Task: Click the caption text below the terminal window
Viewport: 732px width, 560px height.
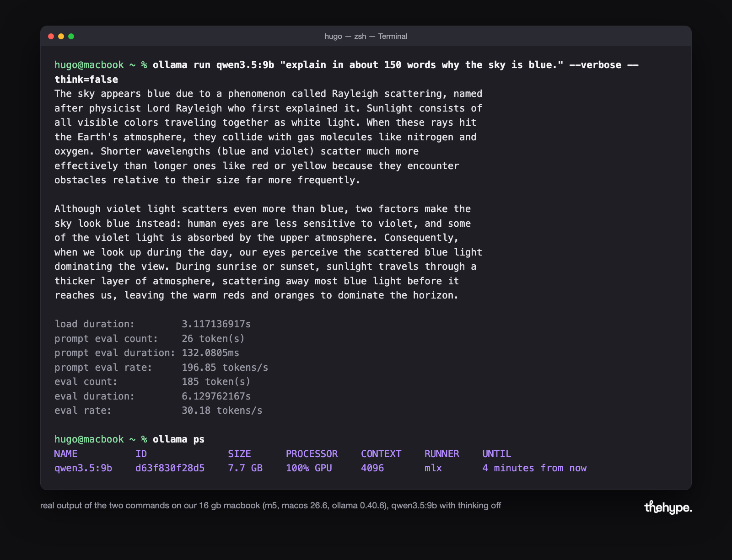Action: pos(270,506)
